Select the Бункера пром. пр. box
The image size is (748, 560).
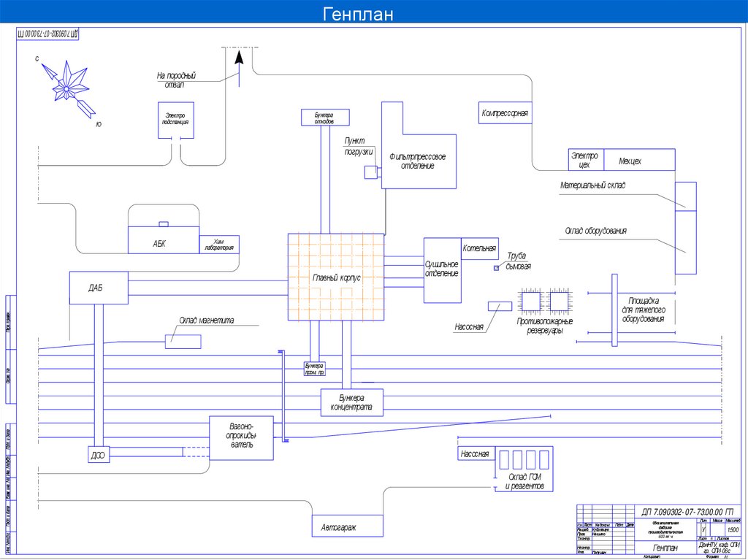coord(315,369)
